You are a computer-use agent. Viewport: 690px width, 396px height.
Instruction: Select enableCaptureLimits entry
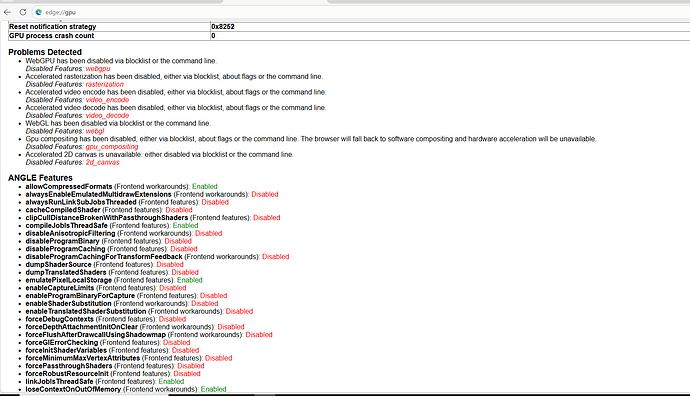click(106, 288)
